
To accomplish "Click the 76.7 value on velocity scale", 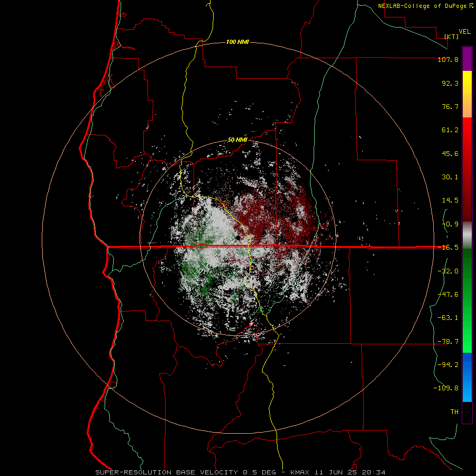I will [x=450, y=106].
